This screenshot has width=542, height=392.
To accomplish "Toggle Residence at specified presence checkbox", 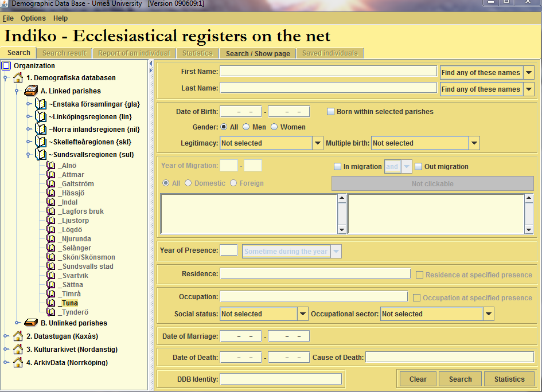I will tap(419, 275).
